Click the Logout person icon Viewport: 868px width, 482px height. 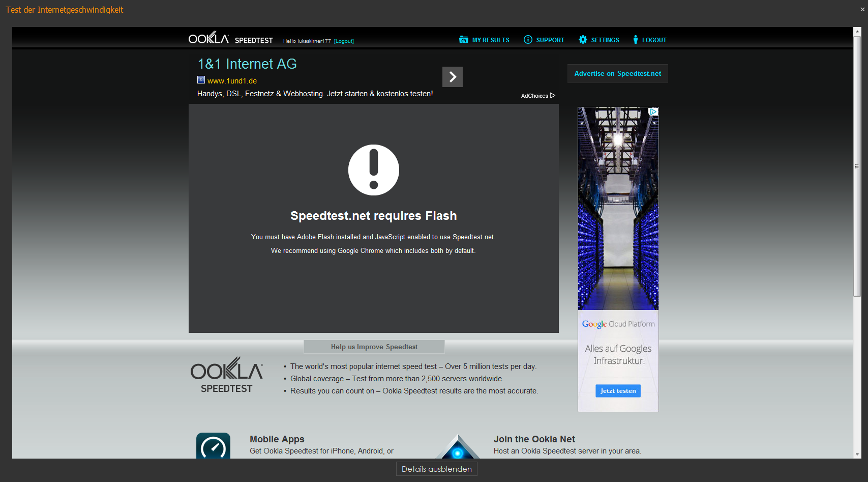tap(635, 40)
